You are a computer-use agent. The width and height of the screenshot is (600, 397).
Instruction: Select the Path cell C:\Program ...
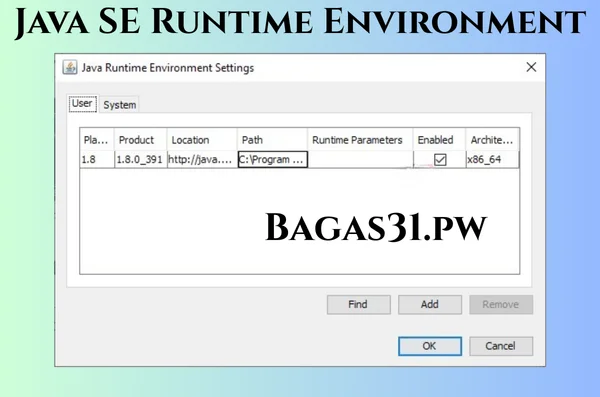[272, 159]
